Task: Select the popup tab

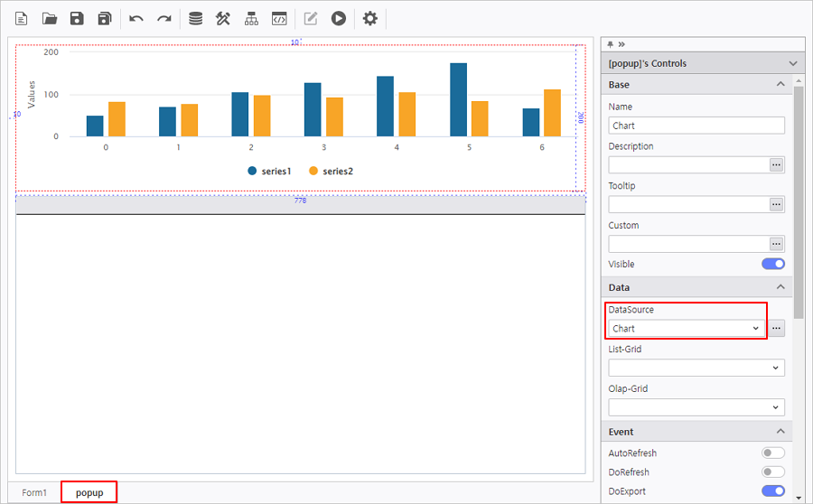Action: 89,492
